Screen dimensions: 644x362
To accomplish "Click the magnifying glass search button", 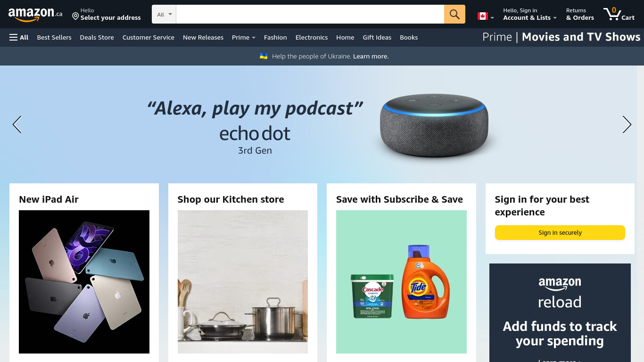I will (454, 14).
